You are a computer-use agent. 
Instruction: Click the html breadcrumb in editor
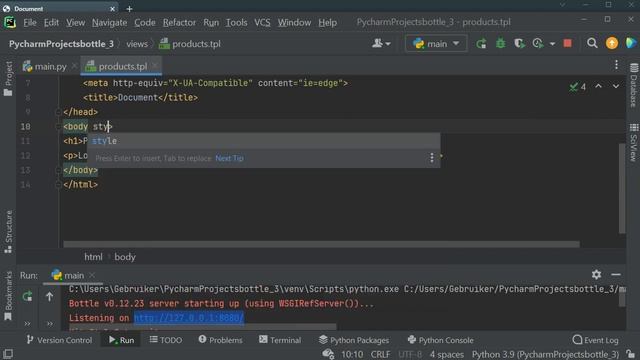93,257
